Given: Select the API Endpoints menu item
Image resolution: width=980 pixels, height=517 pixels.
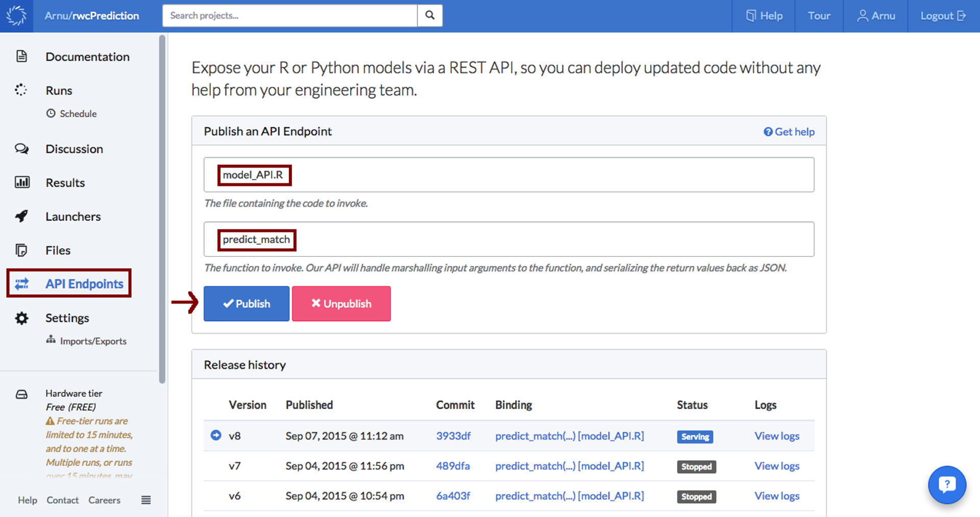Looking at the screenshot, I should pyautogui.click(x=84, y=284).
